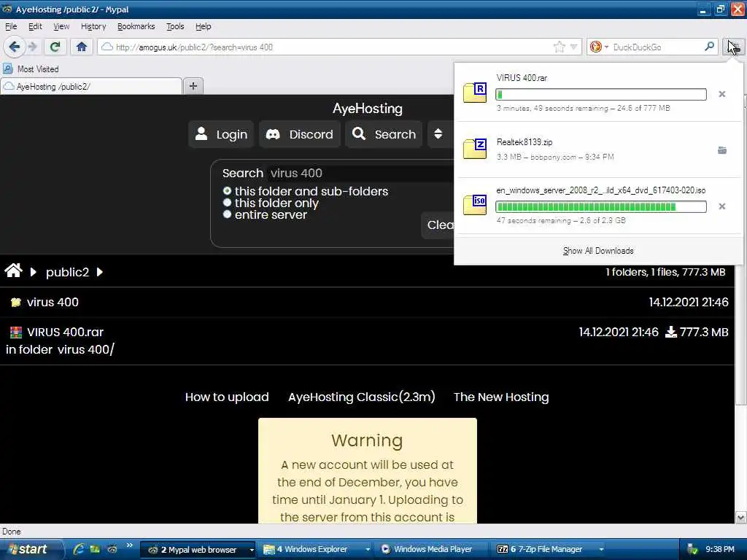Expand the quick launch overflow chevron
747x560 pixels.
point(130,545)
